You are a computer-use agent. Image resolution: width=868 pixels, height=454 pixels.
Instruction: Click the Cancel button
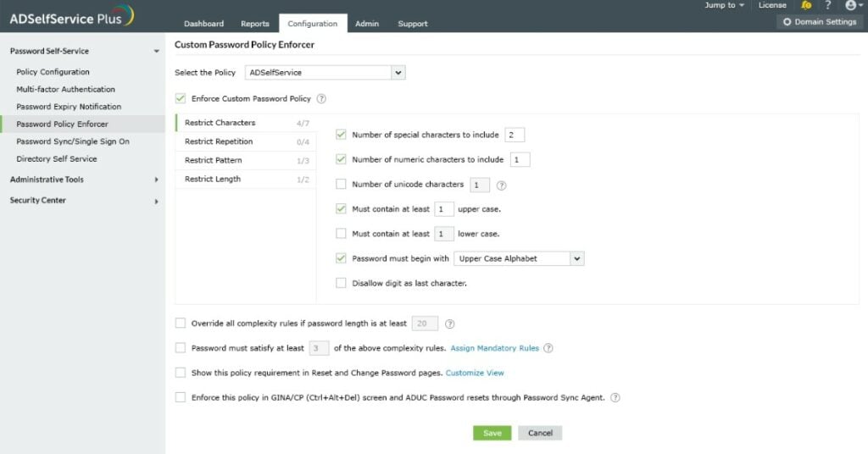(540, 433)
